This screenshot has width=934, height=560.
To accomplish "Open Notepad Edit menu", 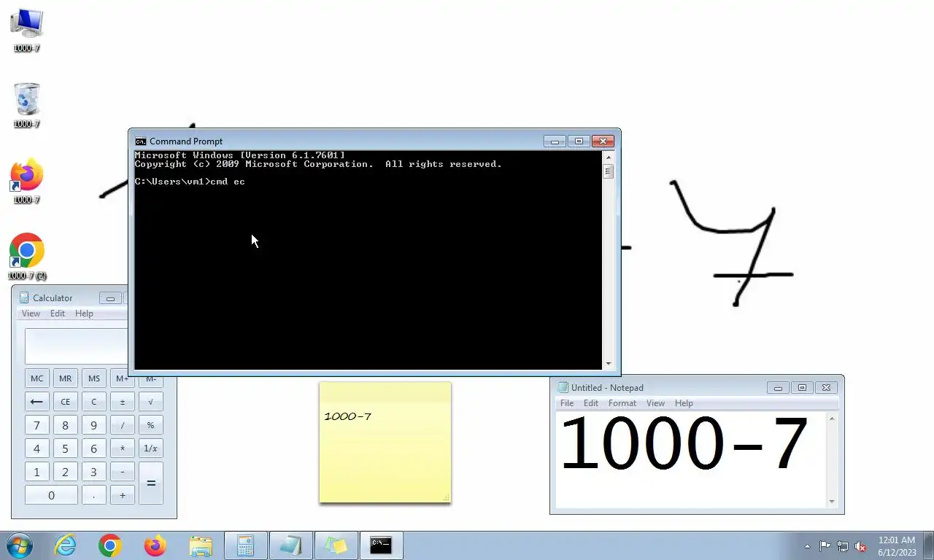I will (591, 403).
